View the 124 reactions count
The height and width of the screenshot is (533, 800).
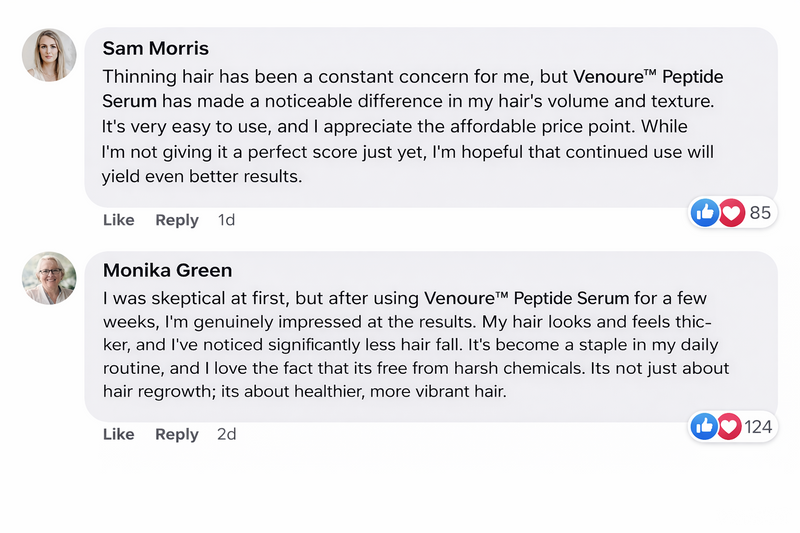point(759,427)
